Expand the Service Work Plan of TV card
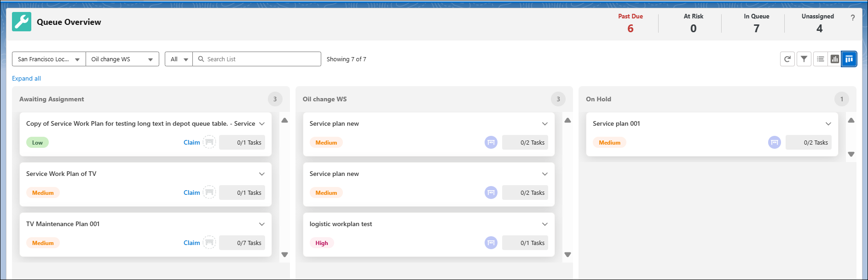The height and width of the screenshot is (280, 868). point(262,174)
